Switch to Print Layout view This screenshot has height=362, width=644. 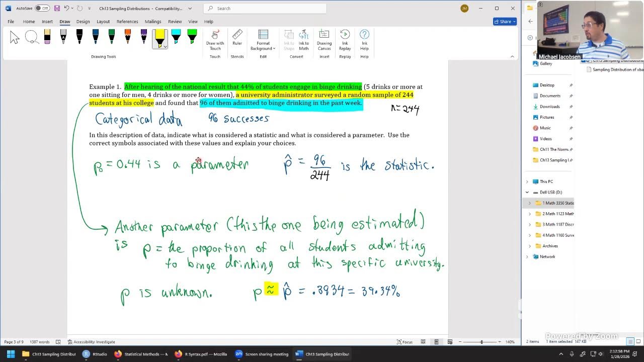pyautogui.click(x=436, y=342)
